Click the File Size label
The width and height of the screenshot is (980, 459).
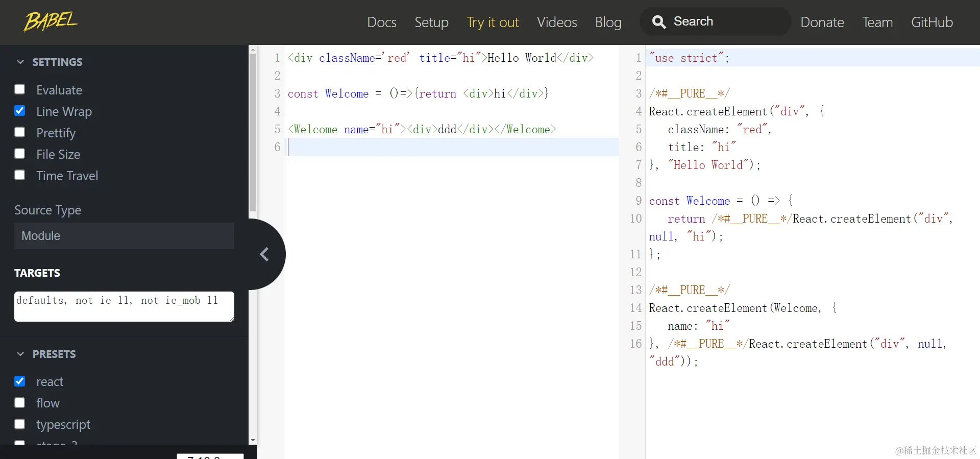(58, 154)
